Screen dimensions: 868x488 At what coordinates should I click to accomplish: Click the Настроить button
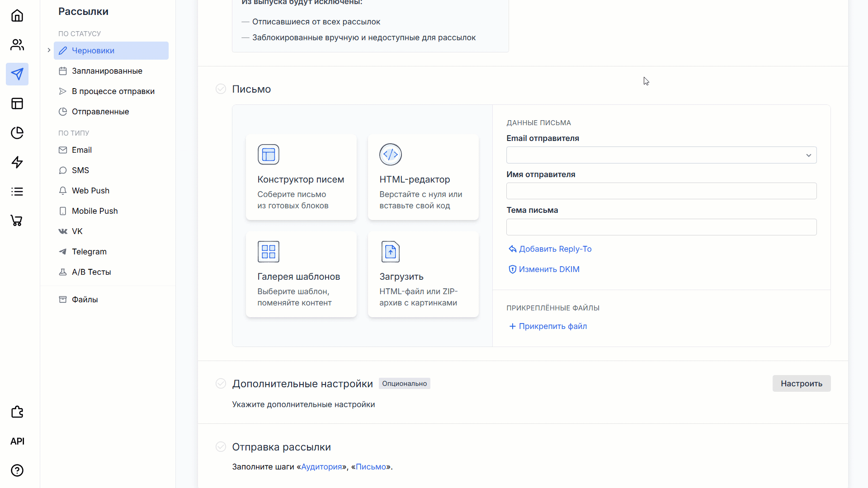(801, 383)
